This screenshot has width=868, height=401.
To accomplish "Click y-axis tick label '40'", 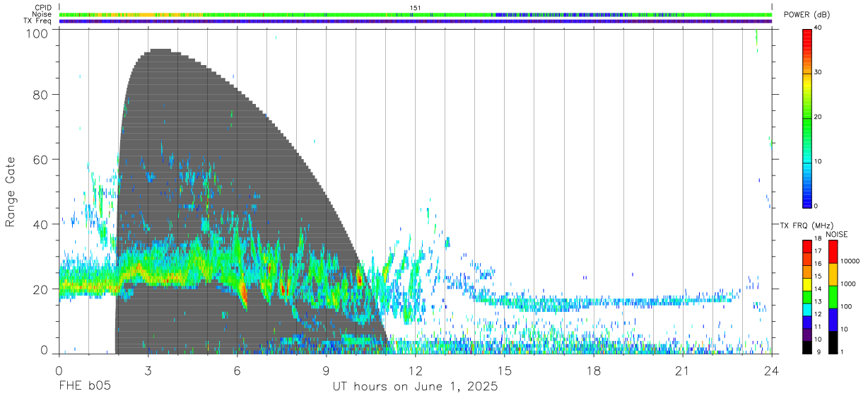I will (x=42, y=224).
